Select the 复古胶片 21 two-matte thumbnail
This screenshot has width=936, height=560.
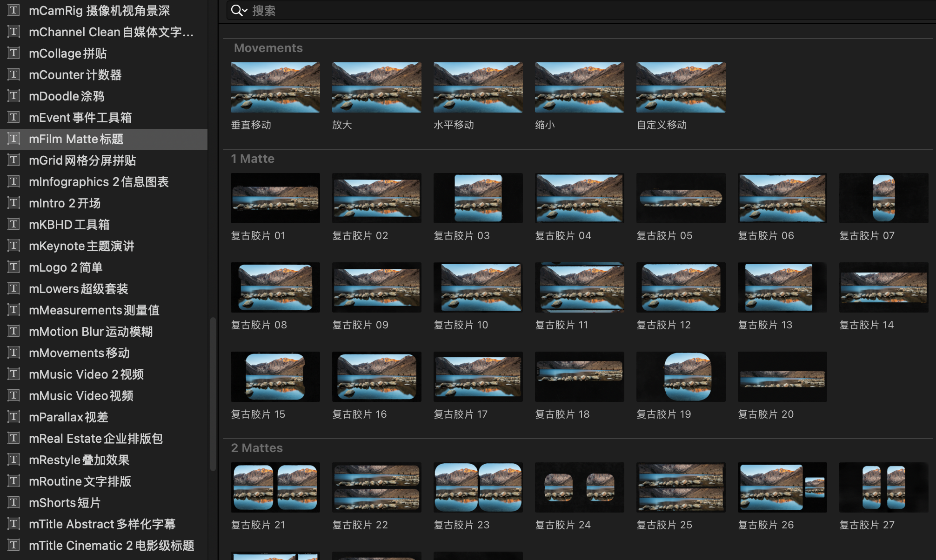[x=275, y=487]
